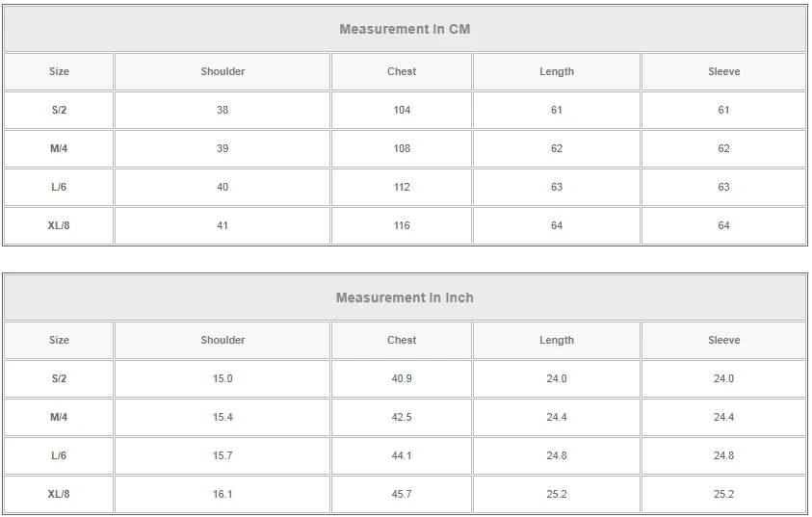Click the Size column header in CM table
Image resolution: width=812 pixels, height=517 pixels.
59,71
